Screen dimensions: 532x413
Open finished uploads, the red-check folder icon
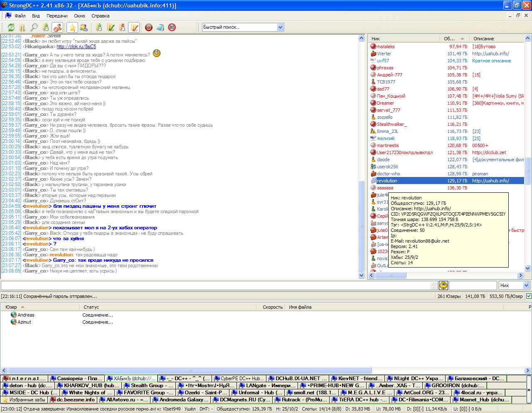[x=134, y=27]
